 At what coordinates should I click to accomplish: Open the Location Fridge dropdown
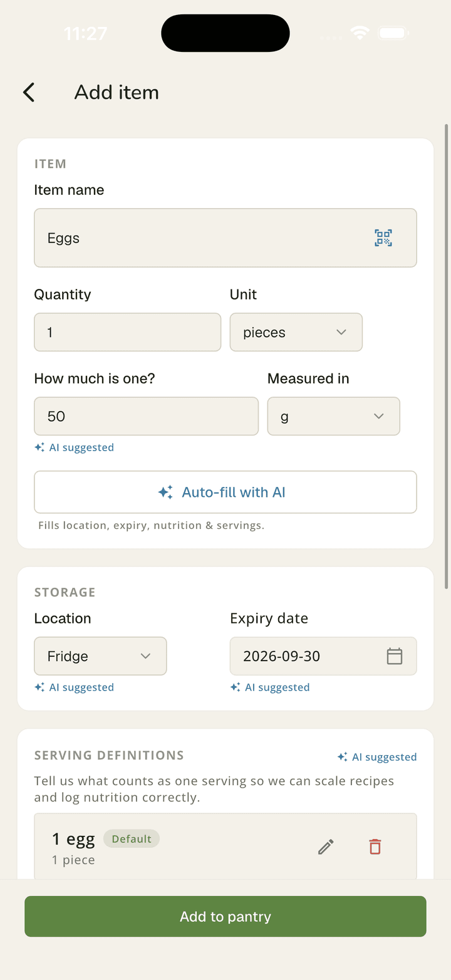tap(100, 656)
